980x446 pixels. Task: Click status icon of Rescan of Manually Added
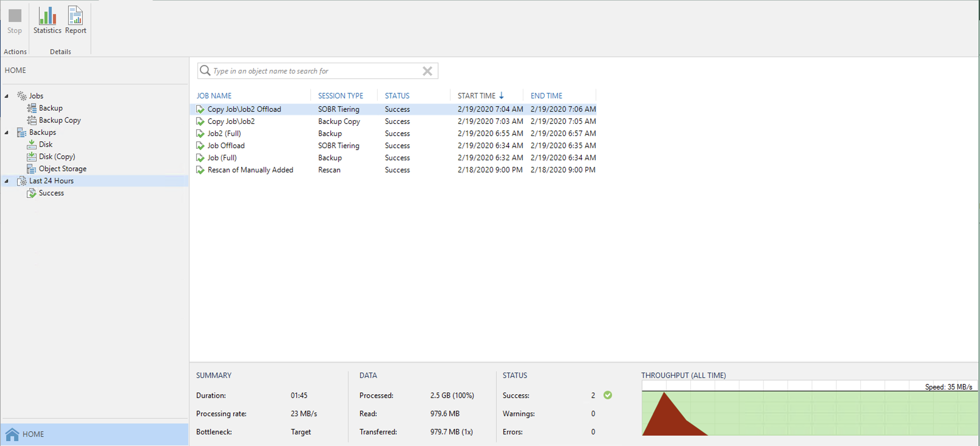pos(200,170)
